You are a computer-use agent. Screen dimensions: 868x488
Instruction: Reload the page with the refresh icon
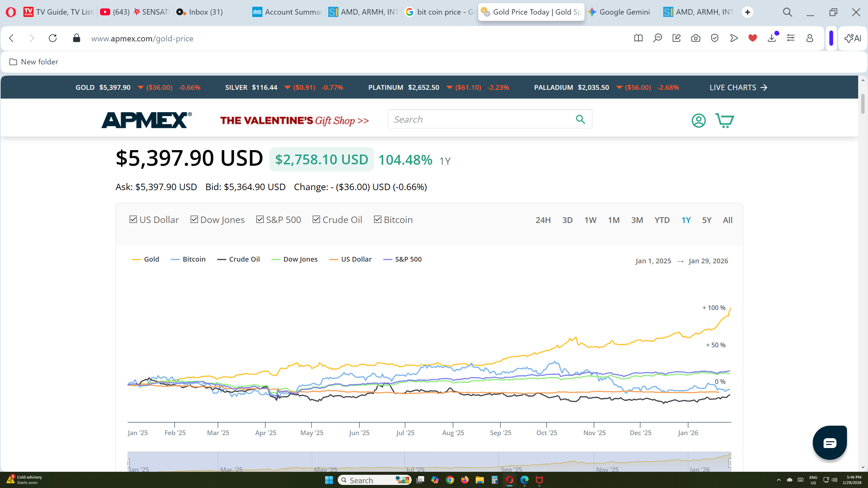pos(53,38)
